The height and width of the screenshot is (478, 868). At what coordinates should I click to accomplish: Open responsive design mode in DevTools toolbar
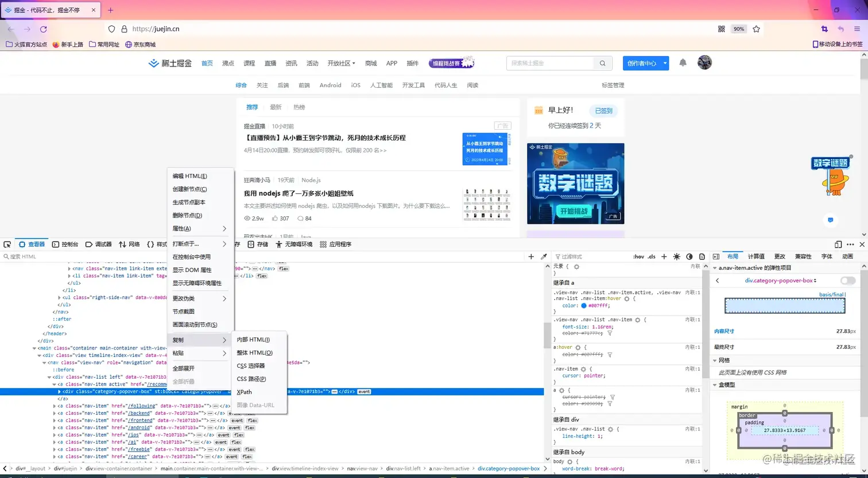pos(838,244)
